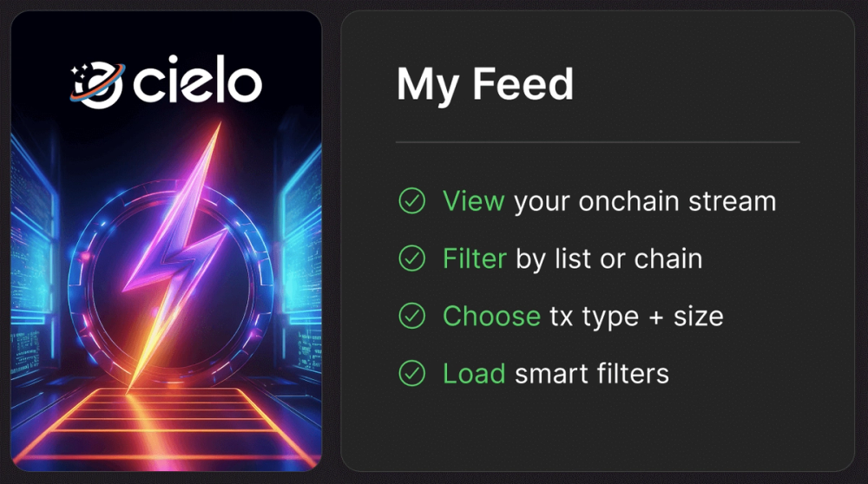
Task: Click the Cielo planet logo icon
Action: (98, 83)
